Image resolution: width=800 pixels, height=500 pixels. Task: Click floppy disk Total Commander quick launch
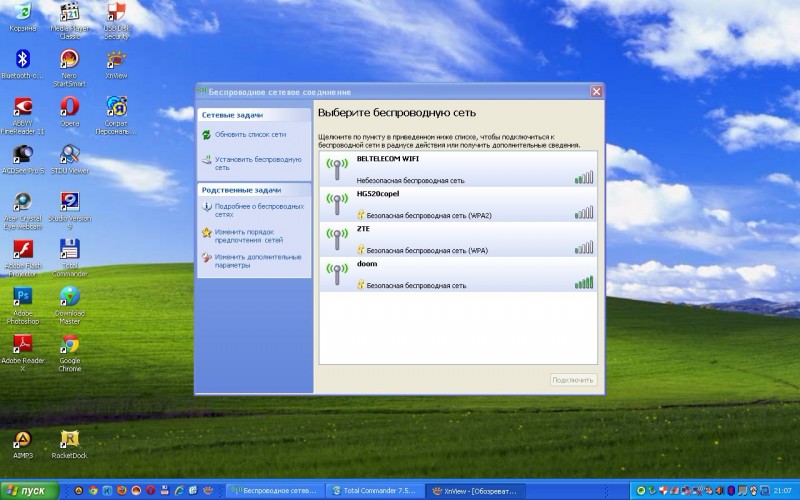[x=165, y=490]
